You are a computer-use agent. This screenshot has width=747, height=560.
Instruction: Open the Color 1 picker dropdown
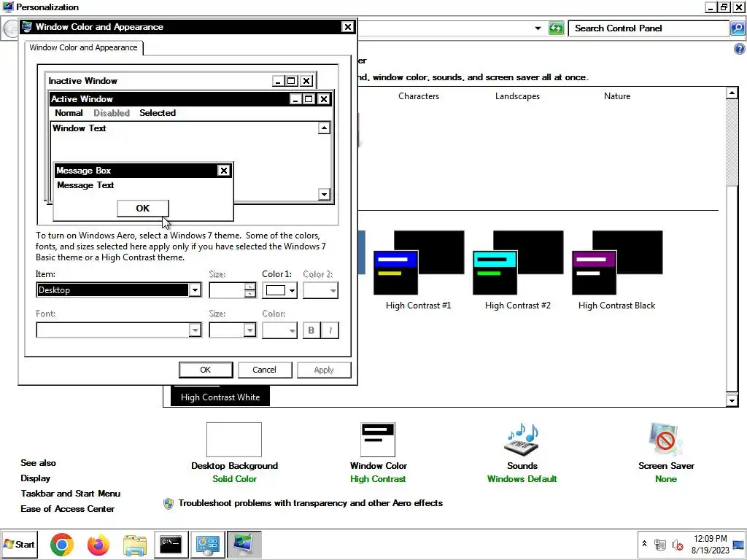(x=279, y=290)
